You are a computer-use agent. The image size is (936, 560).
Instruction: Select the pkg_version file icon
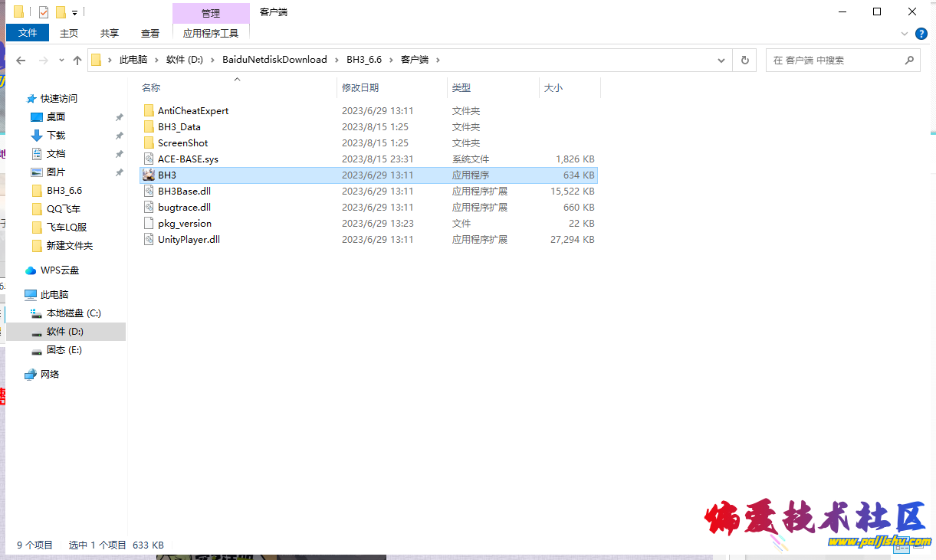coord(149,224)
